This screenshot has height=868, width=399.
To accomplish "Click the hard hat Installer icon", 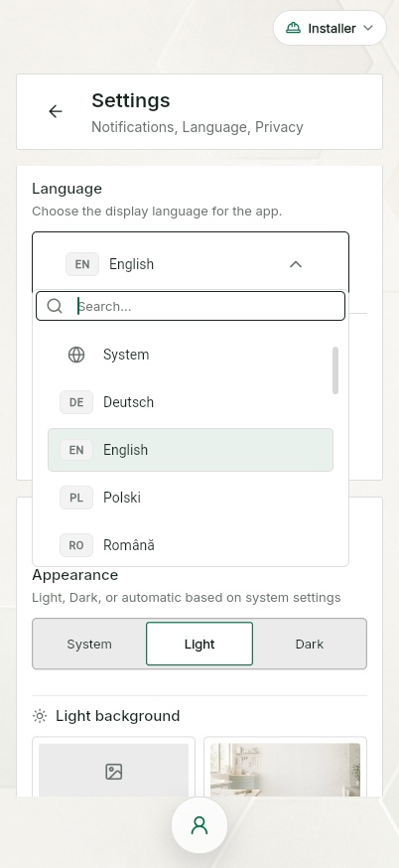I will pyautogui.click(x=294, y=28).
